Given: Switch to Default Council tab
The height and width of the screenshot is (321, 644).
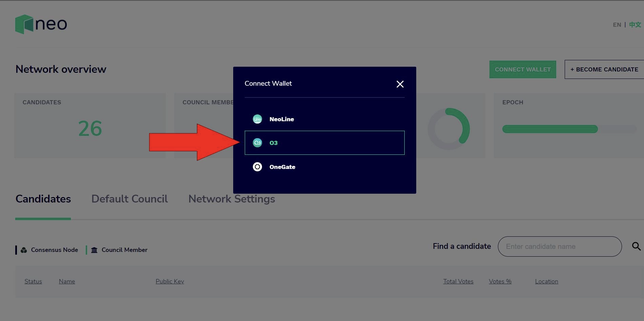Looking at the screenshot, I should coord(129,199).
